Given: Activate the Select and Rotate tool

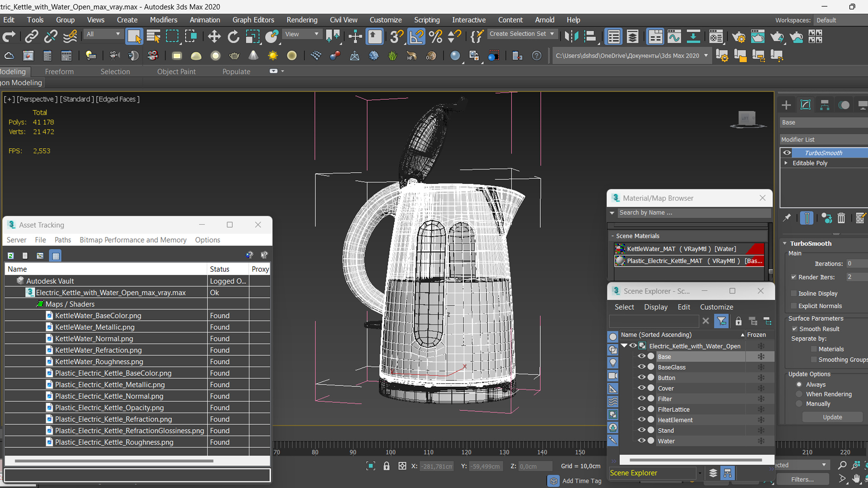Looking at the screenshot, I should (x=233, y=37).
